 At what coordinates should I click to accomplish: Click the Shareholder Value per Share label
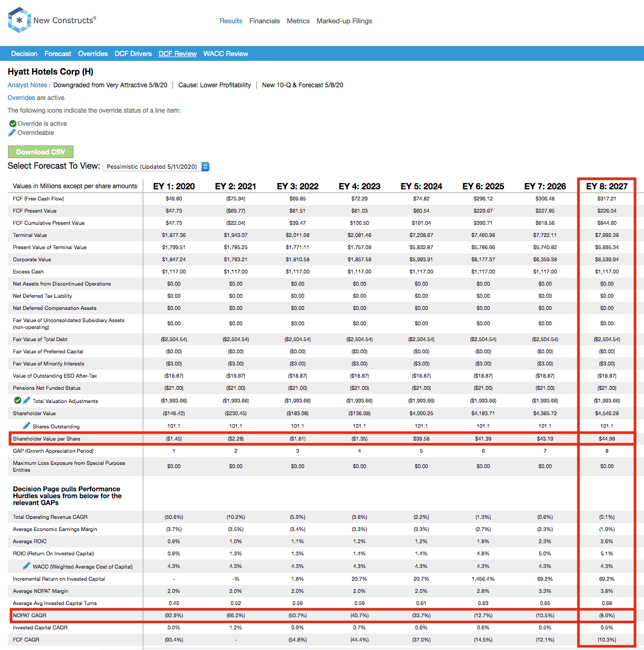[47, 439]
